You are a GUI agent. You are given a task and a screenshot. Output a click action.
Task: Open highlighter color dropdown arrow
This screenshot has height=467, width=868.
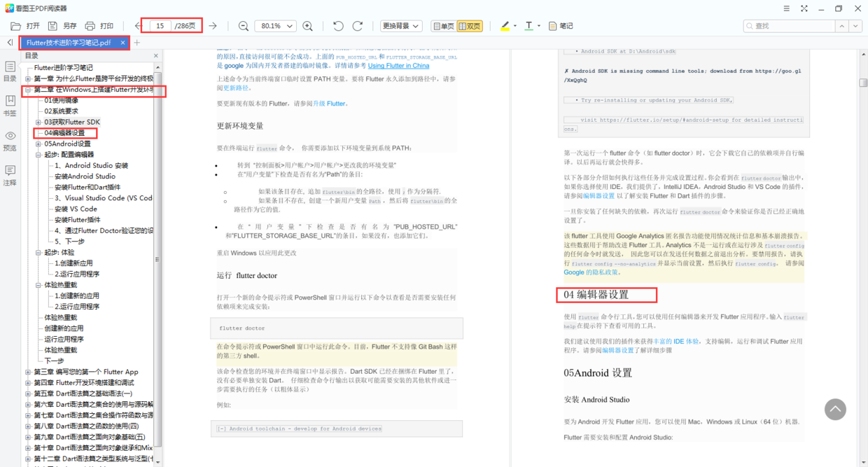[x=515, y=26]
